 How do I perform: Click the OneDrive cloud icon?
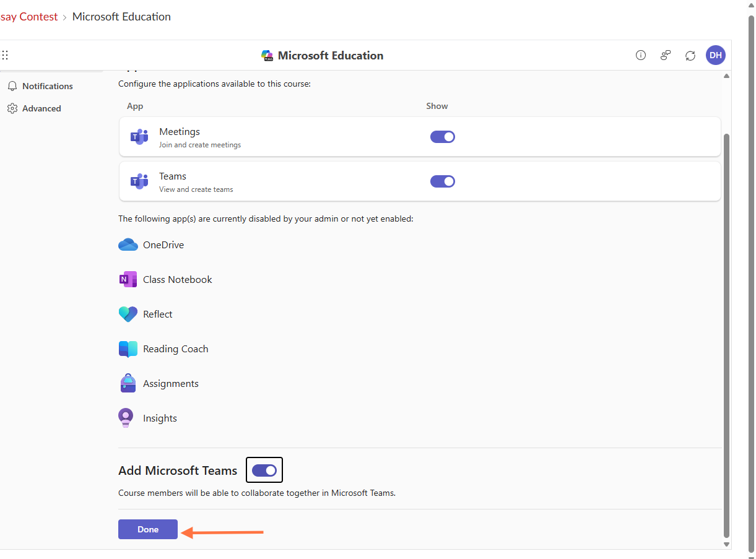(x=128, y=245)
